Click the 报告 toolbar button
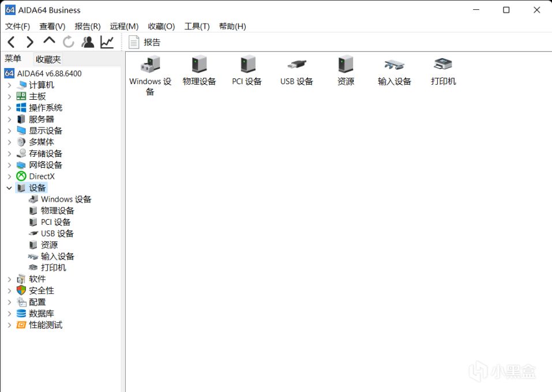Viewport: 552px width, 392px height. click(145, 42)
